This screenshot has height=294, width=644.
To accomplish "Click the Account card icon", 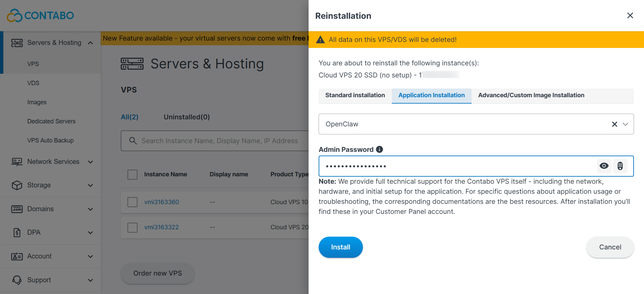I will tap(17, 256).
